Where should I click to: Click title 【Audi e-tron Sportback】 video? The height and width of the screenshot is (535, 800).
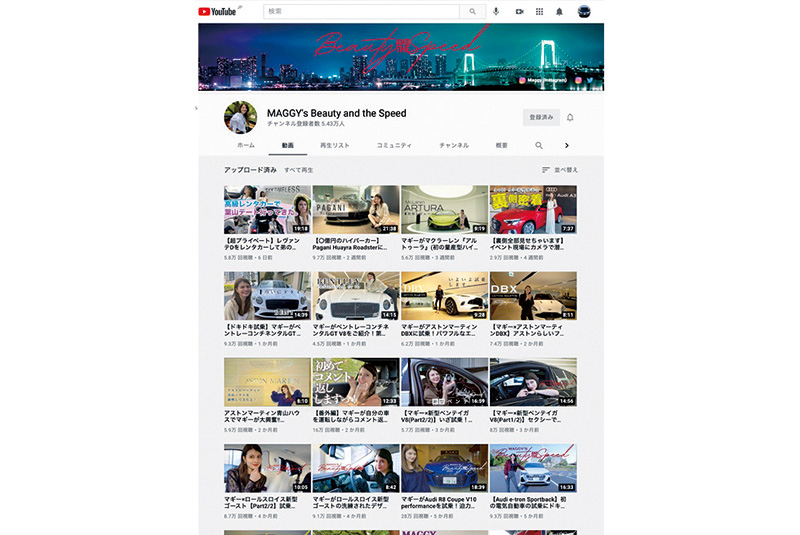pyautogui.click(x=528, y=502)
